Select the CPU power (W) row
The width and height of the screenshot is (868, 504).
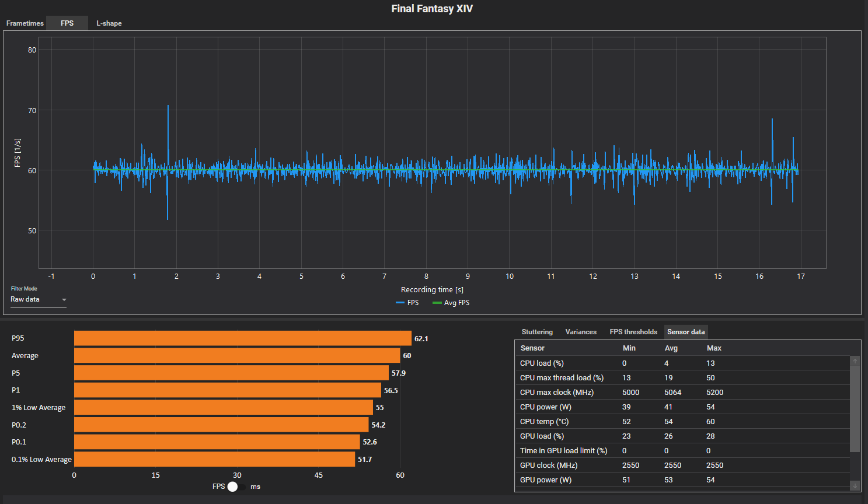coord(682,407)
